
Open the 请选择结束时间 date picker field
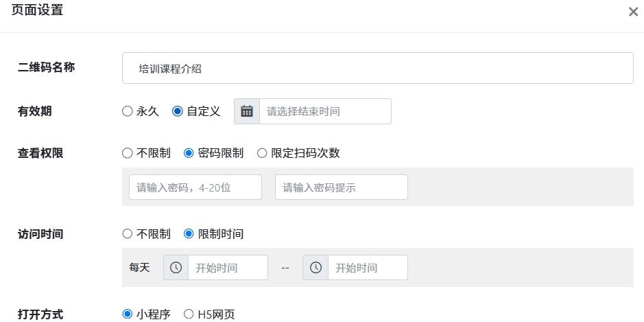[324, 111]
